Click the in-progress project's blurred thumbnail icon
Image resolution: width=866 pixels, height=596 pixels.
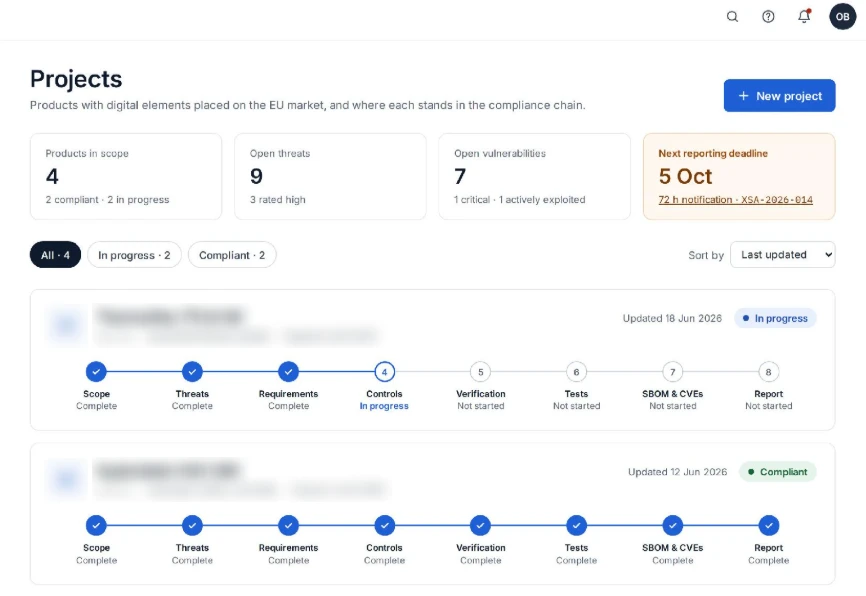(66, 325)
